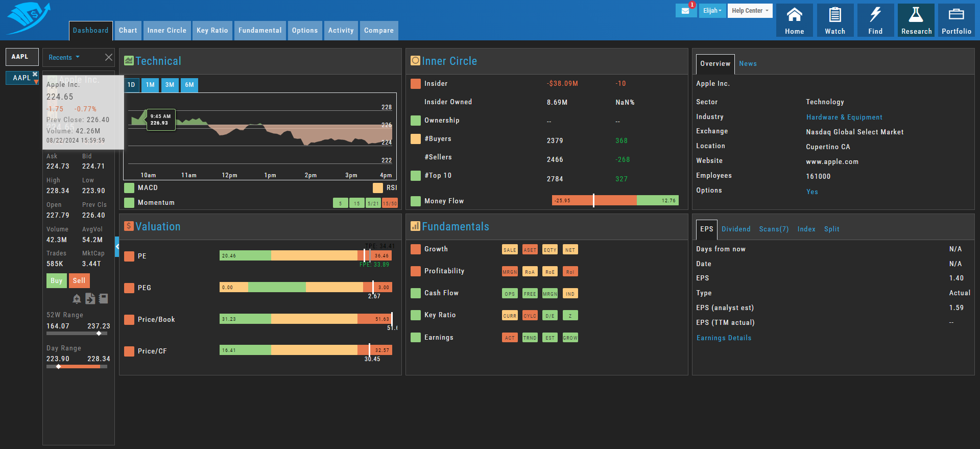Click the CURR key ratio indicator

tap(510, 316)
